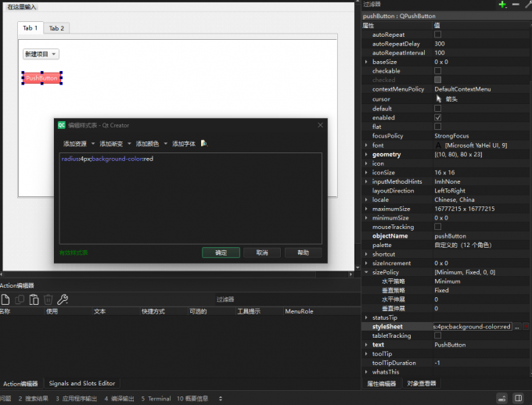The height and width of the screenshot is (405, 532).
Task: Click the 取消 button in stylesheet dialog
Action: tap(261, 253)
